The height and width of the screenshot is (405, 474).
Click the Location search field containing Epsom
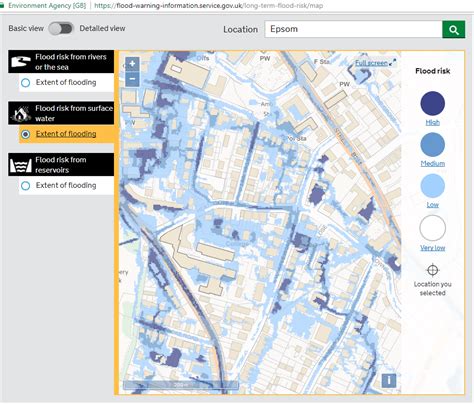(x=353, y=29)
